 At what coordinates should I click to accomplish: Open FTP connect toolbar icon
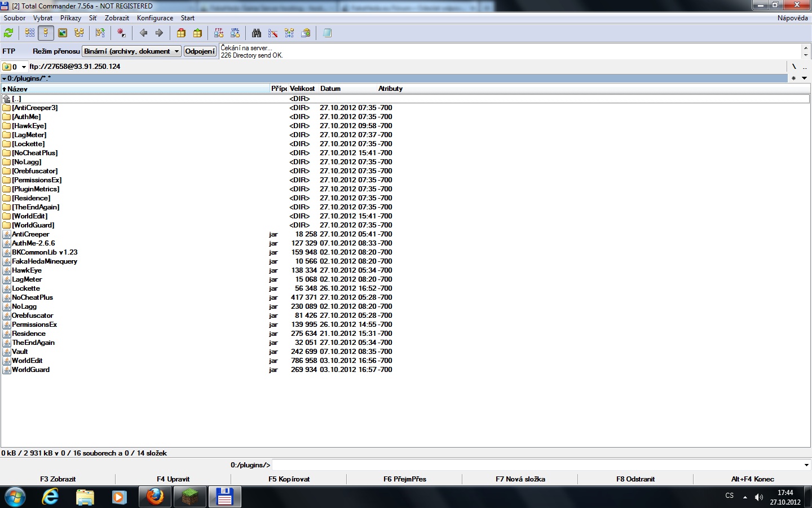pos(219,33)
